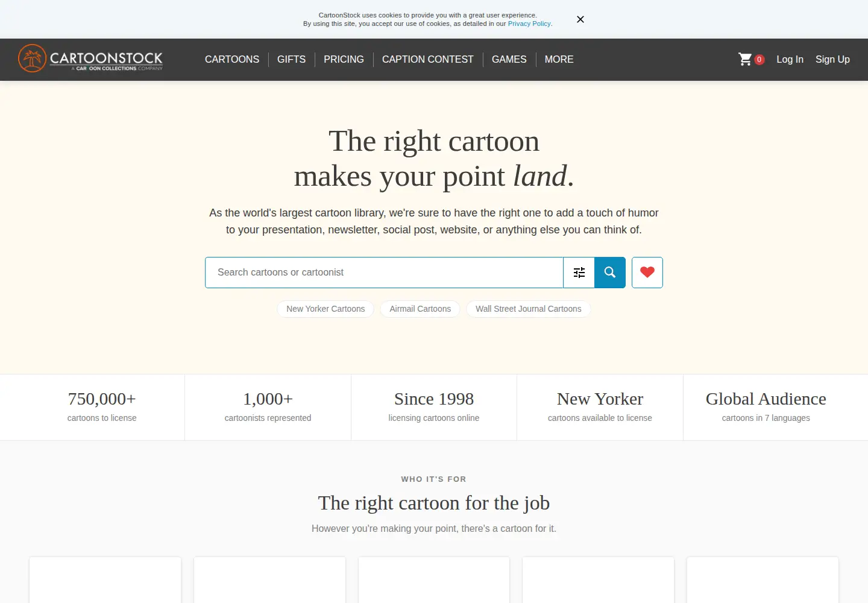
Task: Click the "Global Audience" heading
Action: 766,399
